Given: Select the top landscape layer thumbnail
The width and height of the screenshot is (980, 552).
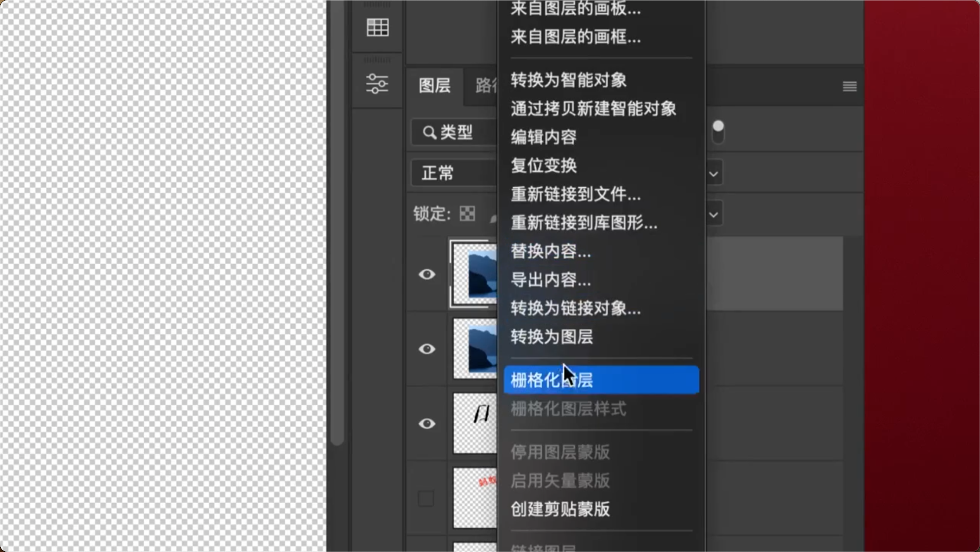Looking at the screenshot, I should [x=475, y=274].
